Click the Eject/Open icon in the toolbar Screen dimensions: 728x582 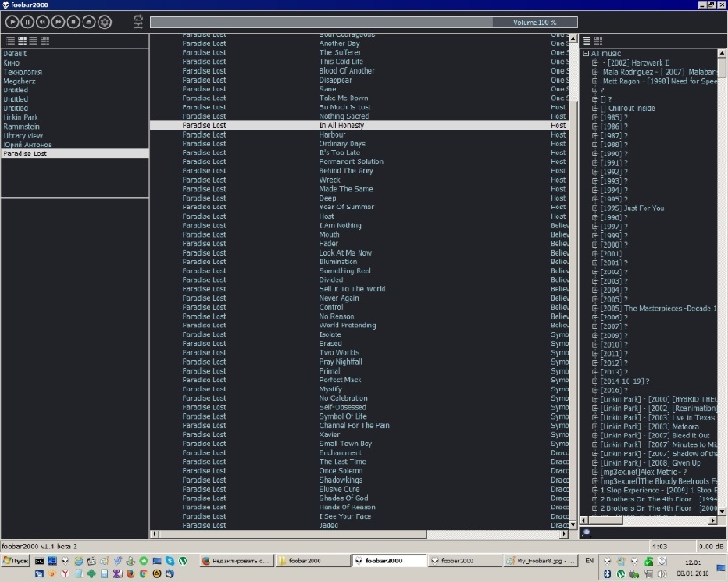point(89,21)
